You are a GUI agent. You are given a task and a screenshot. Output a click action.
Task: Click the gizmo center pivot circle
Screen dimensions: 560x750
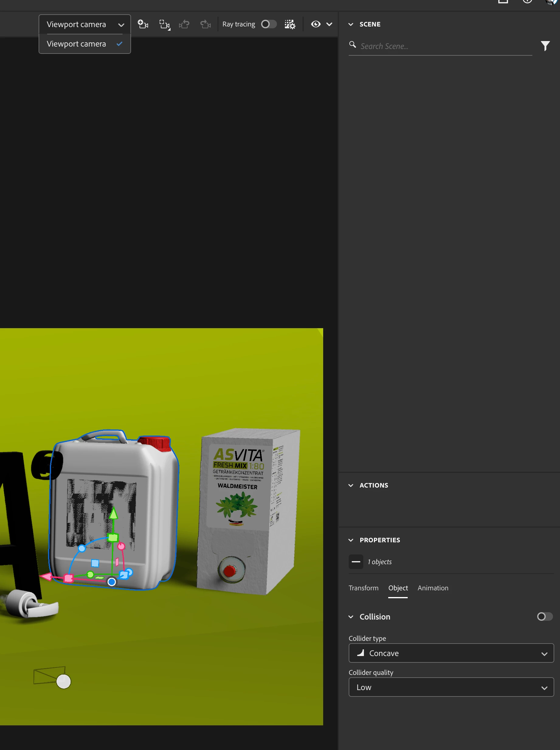click(x=112, y=582)
